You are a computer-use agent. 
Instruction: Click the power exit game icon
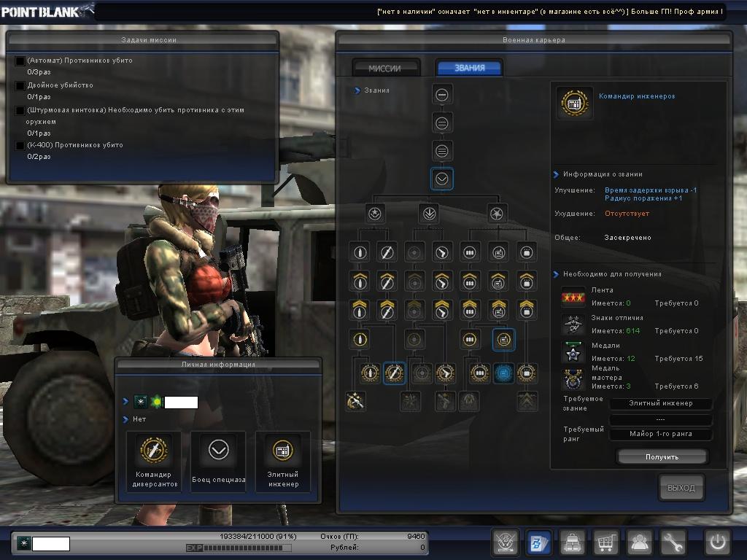click(716, 543)
